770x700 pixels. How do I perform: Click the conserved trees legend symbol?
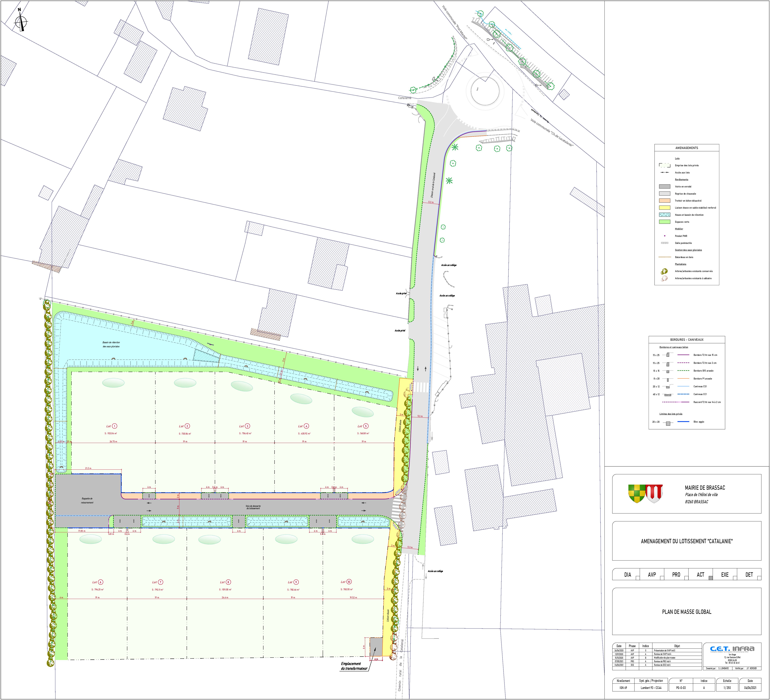(x=664, y=271)
